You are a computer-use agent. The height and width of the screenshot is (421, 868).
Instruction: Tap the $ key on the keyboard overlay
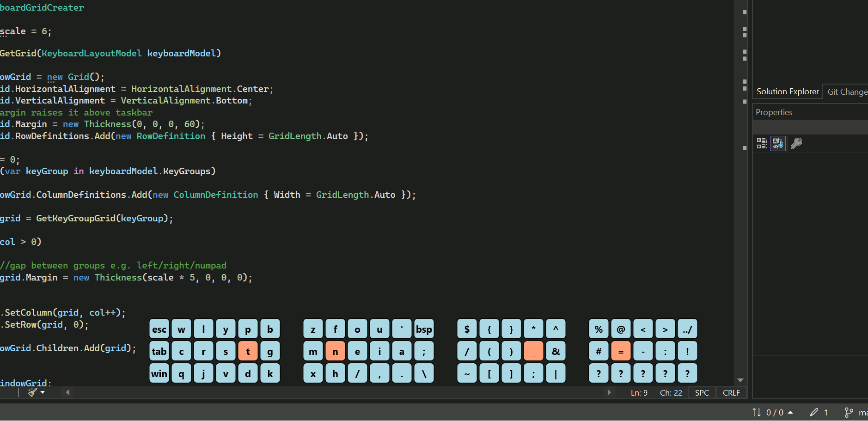467,329
